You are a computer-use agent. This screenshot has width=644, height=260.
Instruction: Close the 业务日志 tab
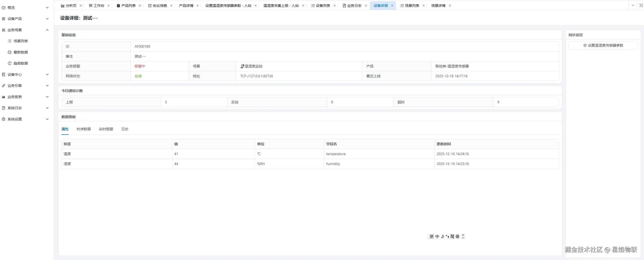click(x=366, y=6)
